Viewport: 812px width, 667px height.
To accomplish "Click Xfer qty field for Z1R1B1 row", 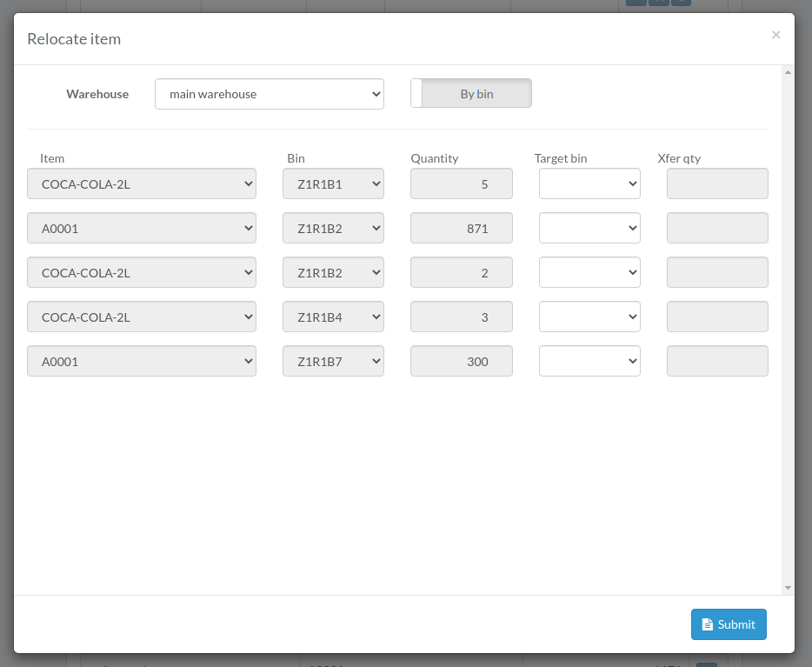I will (x=718, y=183).
